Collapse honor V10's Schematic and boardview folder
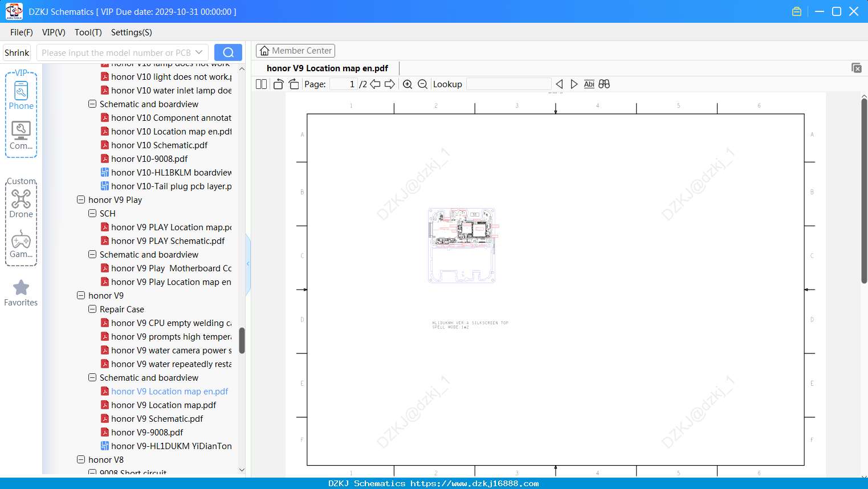The height and width of the screenshot is (489, 868). point(92,104)
